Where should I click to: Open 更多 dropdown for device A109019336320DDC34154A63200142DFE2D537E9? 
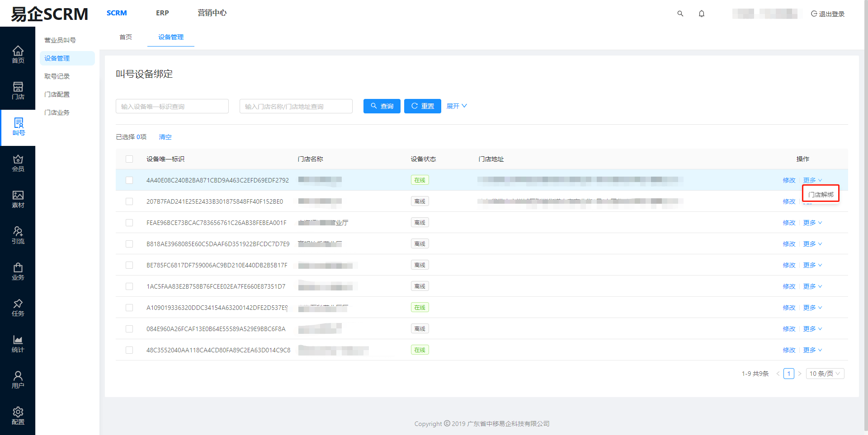coord(812,308)
